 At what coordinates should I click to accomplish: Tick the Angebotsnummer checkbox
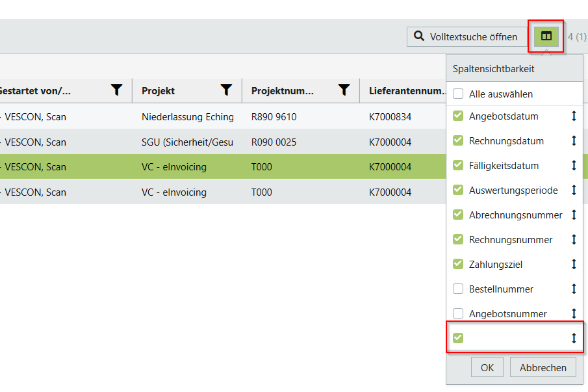click(458, 314)
